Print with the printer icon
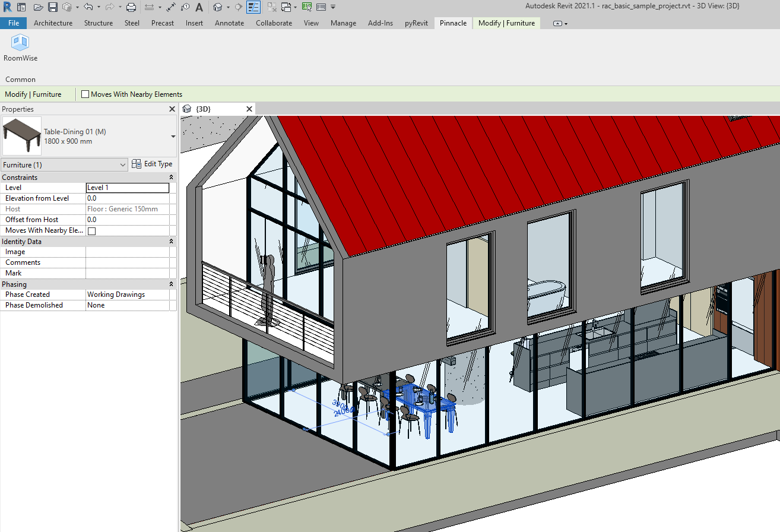 click(132, 7)
